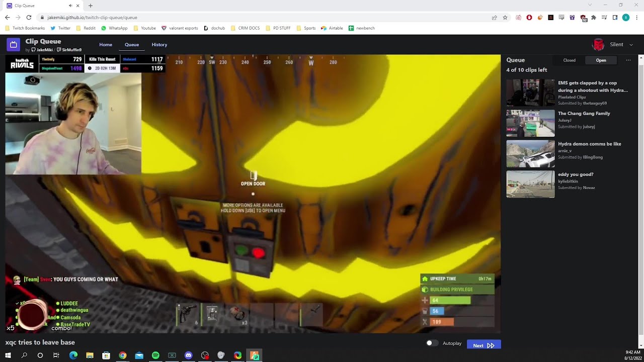
Task: Open the WhatsApp bookmark
Action: 114,28
